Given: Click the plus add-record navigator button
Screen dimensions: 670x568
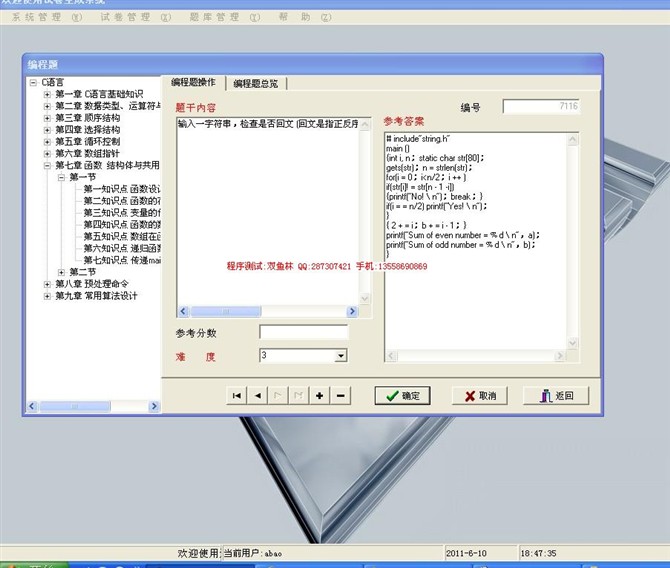Looking at the screenshot, I should pos(319,396).
